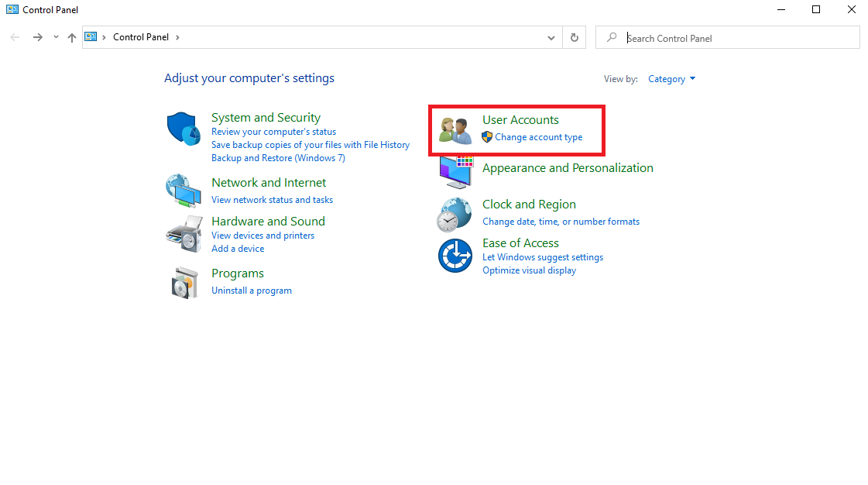Expand chevron after Control Panel breadcrumb
Screen dimensions: 868x485
(x=177, y=37)
